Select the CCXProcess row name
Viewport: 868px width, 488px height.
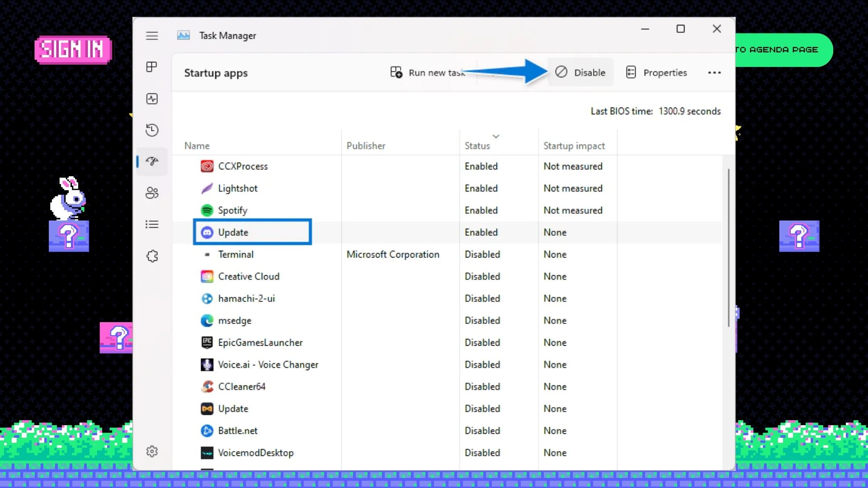pos(243,166)
